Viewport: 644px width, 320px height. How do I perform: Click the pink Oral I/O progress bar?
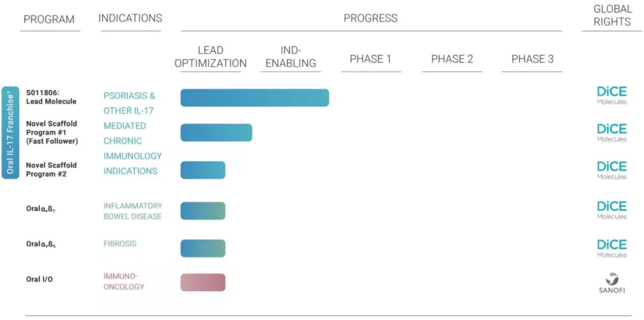203,282
